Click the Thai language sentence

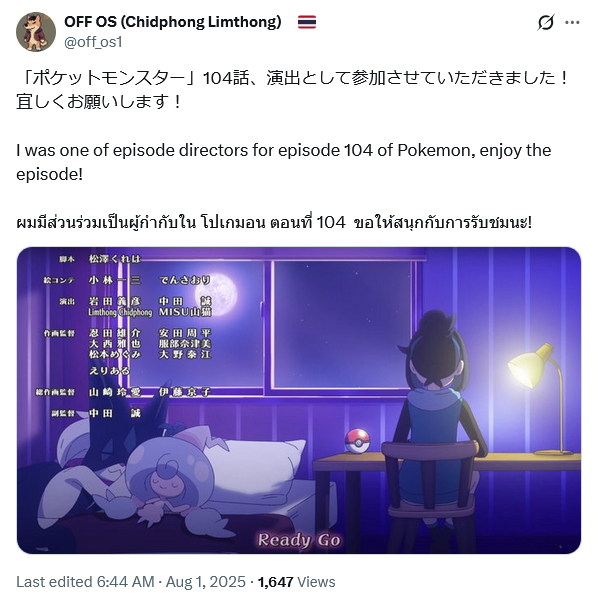[274, 222]
